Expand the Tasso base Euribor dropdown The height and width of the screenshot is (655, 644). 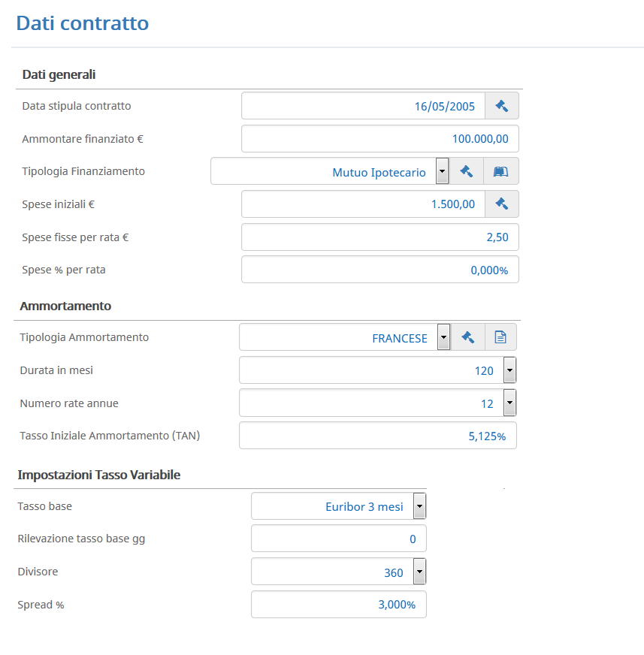(x=419, y=506)
